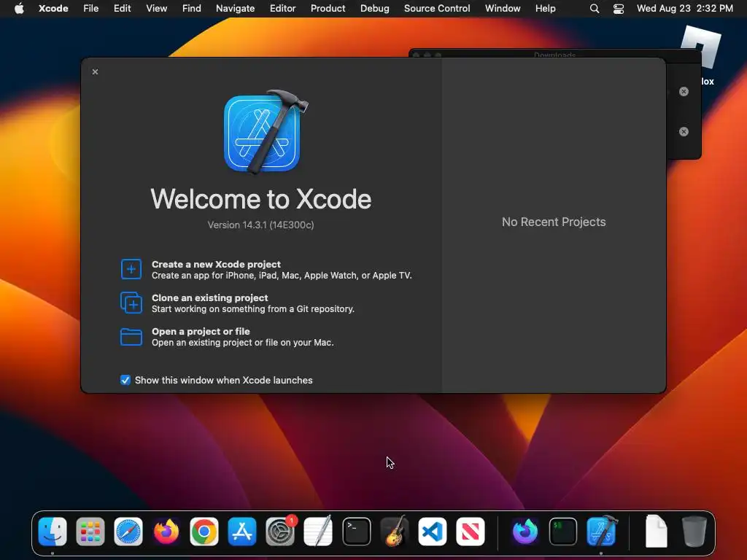Click the Clone an existing project icon
Screen dimensions: 747x560
(131, 303)
